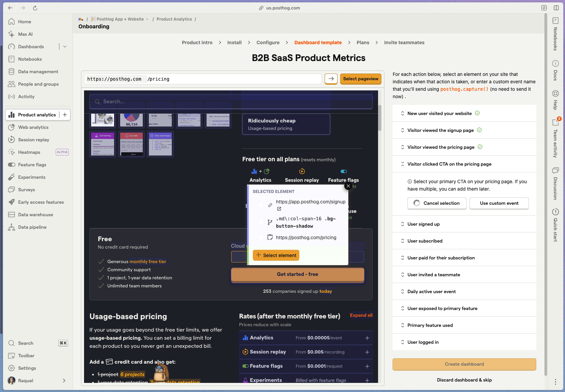Go to the Plans step
The width and height of the screenshot is (565, 392).
tap(363, 43)
